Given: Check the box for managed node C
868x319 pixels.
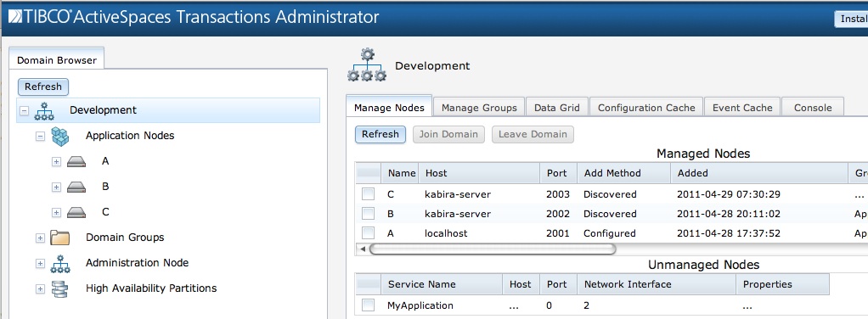Looking at the screenshot, I should pos(368,194).
